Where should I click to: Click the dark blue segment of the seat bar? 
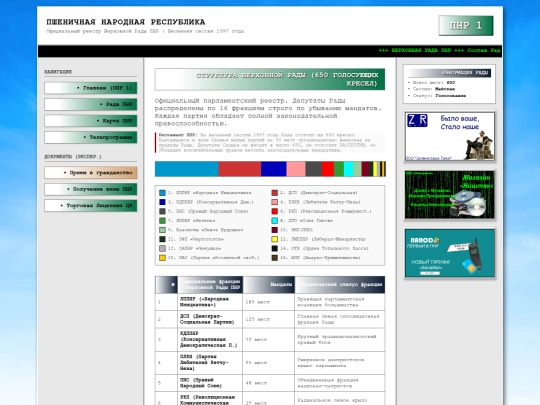[273, 169]
